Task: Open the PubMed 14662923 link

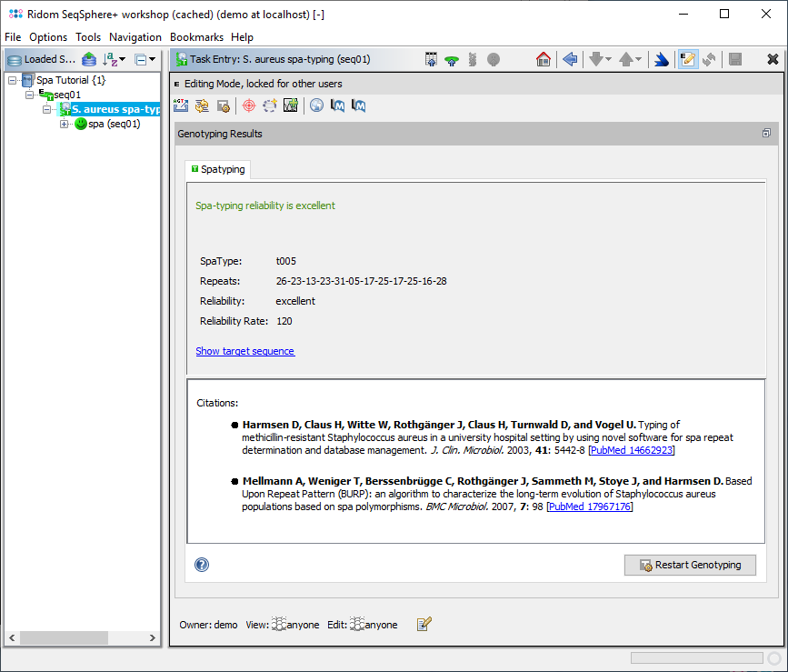Action: pos(631,450)
